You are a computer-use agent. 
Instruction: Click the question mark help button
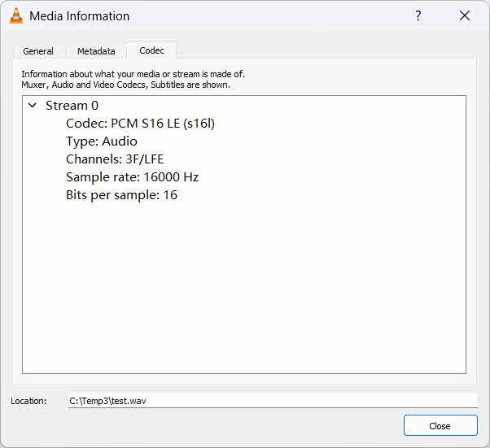pyautogui.click(x=418, y=15)
